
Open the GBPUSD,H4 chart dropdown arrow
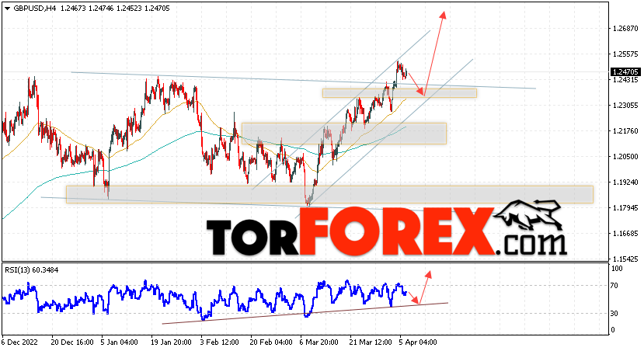pyautogui.click(x=7, y=9)
